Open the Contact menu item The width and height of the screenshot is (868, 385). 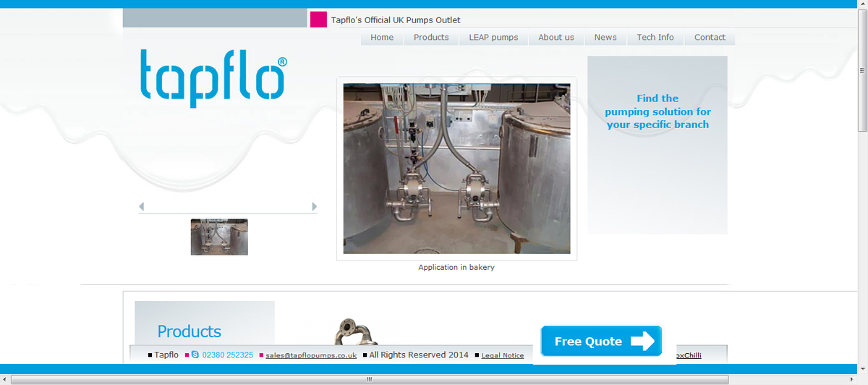tap(710, 38)
